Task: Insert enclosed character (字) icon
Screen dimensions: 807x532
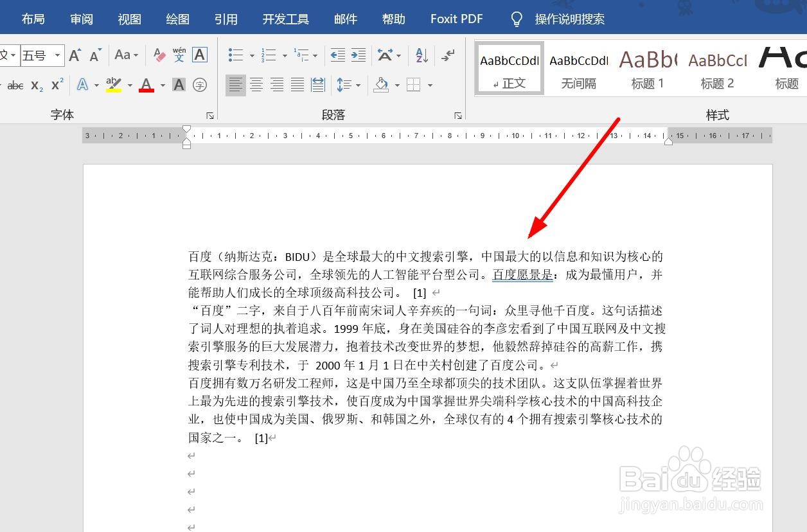Action: coord(200,85)
